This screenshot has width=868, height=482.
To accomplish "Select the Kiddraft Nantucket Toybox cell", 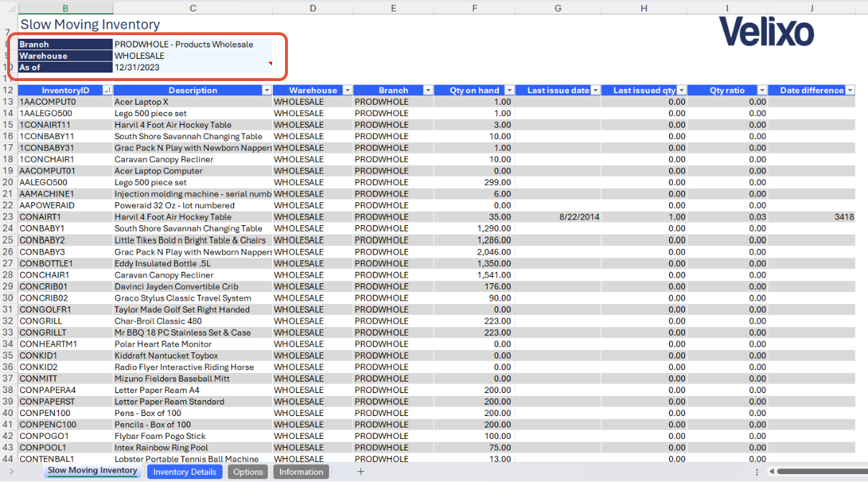I will click(192, 355).
